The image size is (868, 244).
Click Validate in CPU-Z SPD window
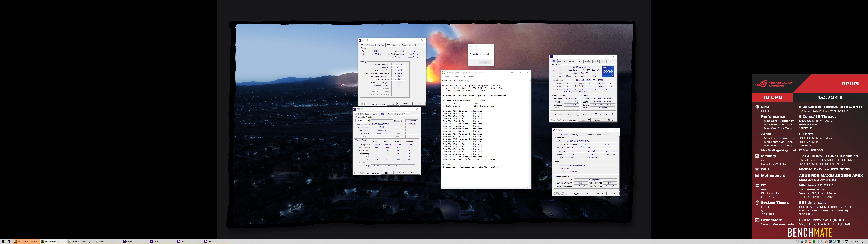400,172
